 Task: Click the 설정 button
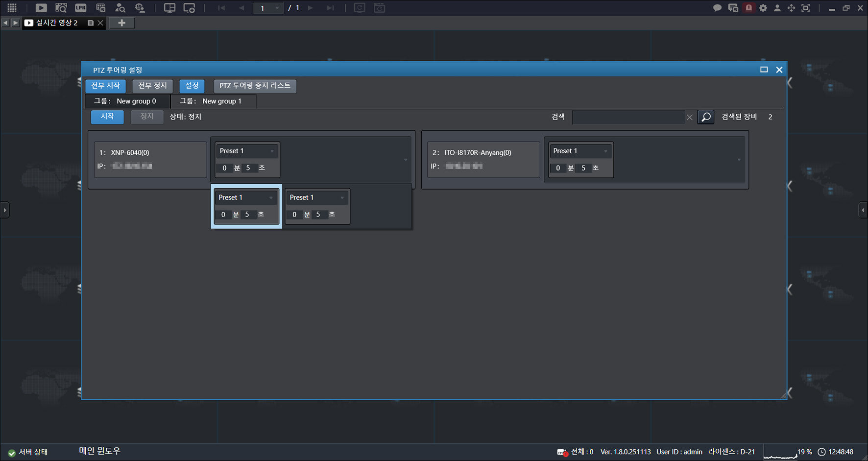click(x=192, y=86)
